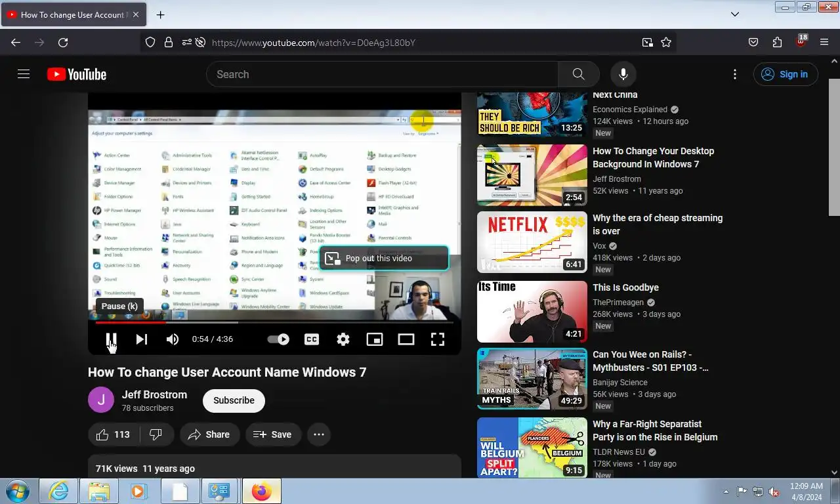Click the search magnifier button
The image size is (840, 504).
(578, 74)
